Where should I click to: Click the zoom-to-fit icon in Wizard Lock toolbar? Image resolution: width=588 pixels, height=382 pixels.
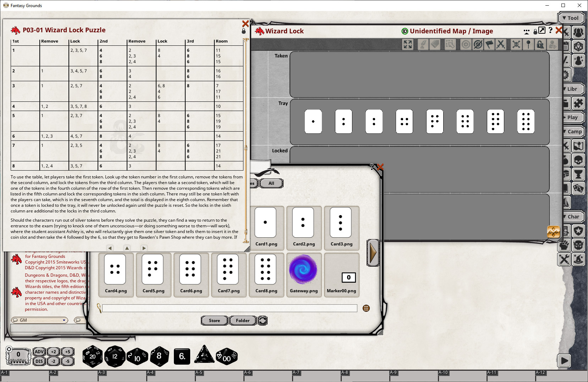point(408,44)
